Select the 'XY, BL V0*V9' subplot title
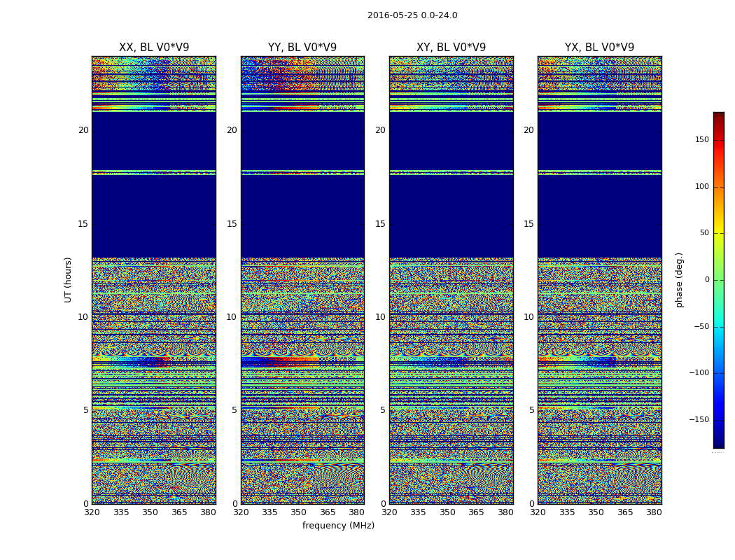 coord(451,48)
